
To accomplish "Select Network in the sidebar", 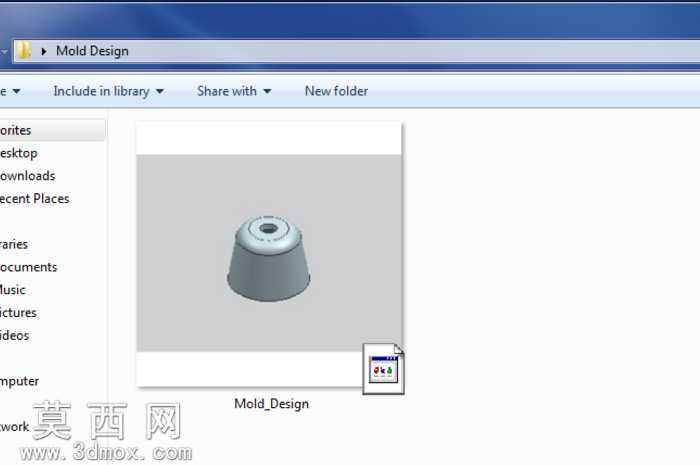I will pos(14,427).
